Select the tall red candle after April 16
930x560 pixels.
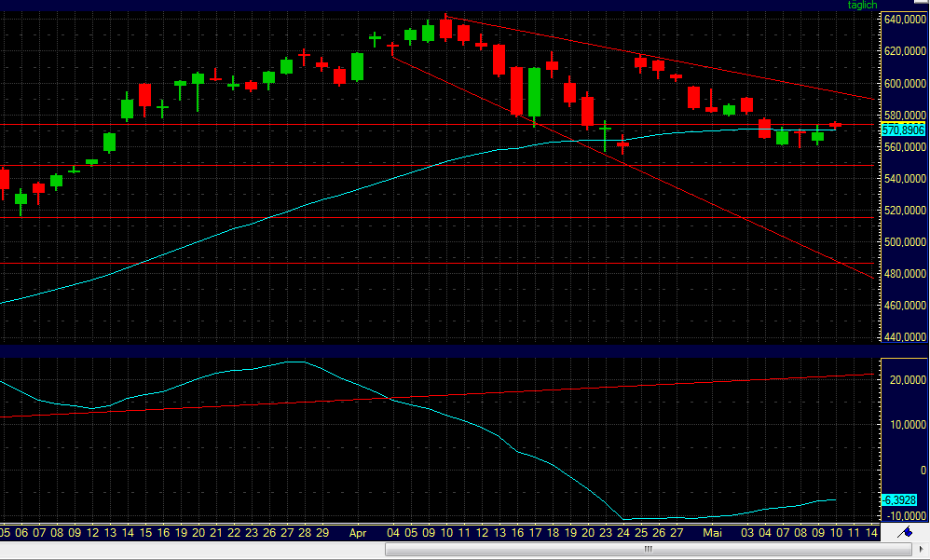click(518, 93)
